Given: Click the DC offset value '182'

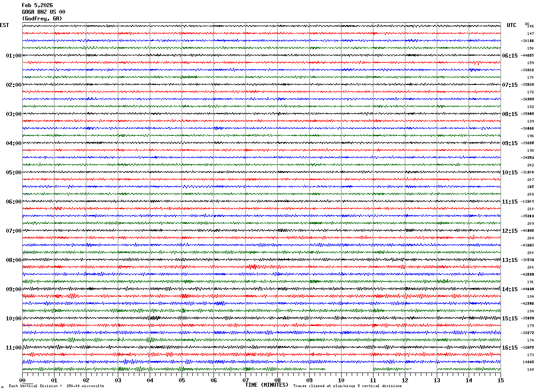Looking at the screenshot, I should pos(530,107).
